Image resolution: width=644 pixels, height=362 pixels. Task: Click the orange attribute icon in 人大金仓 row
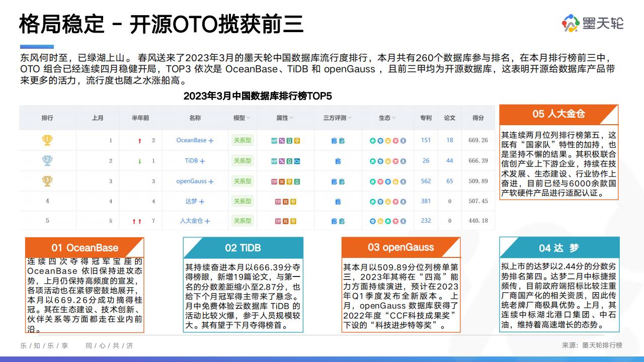point(285,221)
